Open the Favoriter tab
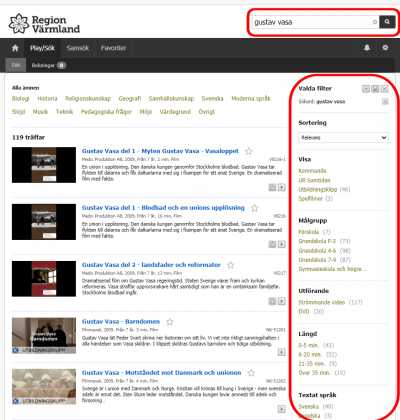This screenshot has height=420, width=400. (113, 48)
